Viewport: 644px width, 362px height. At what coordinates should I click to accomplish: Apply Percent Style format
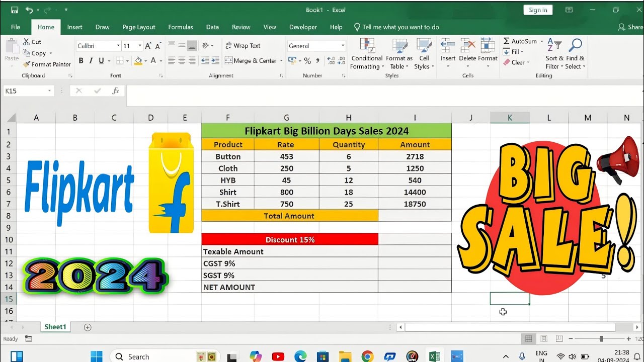[x=307, y=61]
